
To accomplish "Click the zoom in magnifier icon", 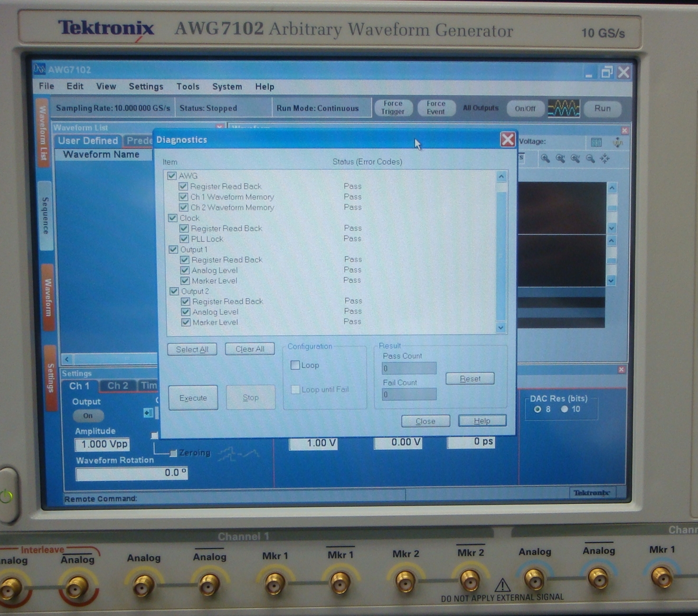I will coord(545,159).
